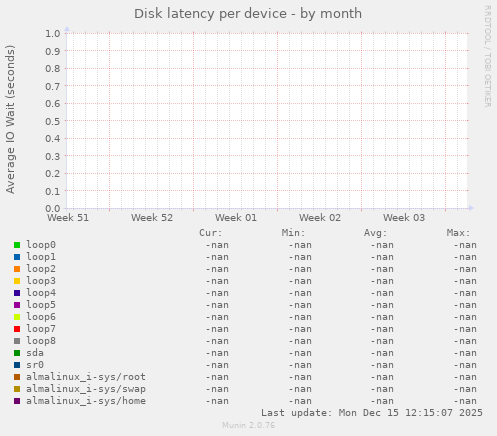The image size is (497, 436).
Task: Click the loop5 purple legend swatch
Action: coord(17,305)
